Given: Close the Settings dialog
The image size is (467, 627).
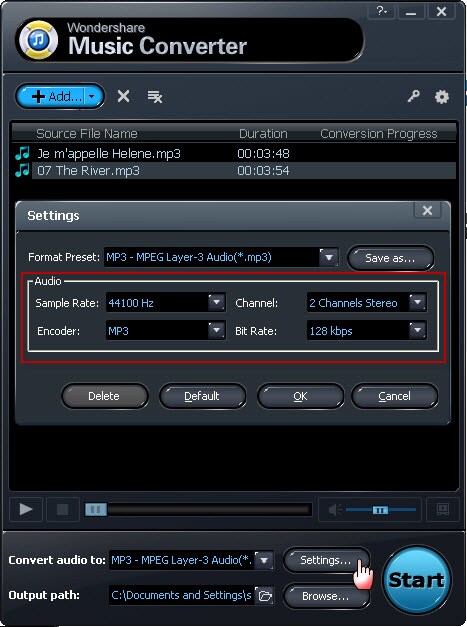Looking at the screenshot, I should click(x=427, y=210).
